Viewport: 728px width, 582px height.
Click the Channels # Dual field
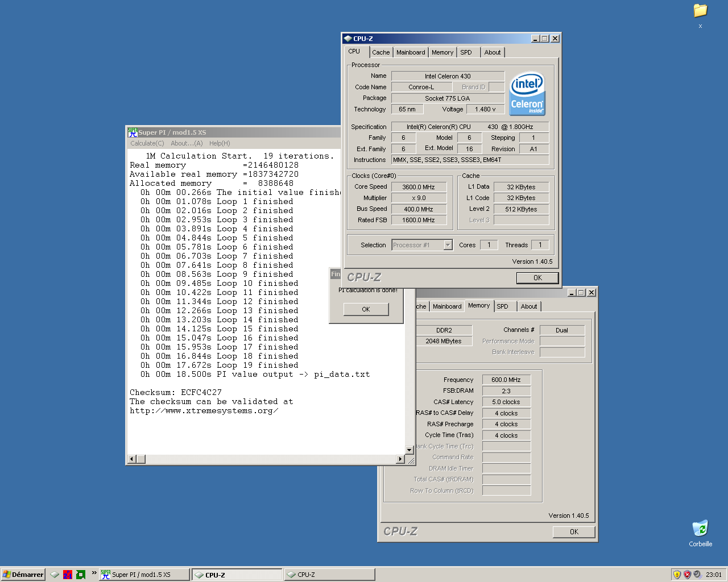(x=562, y=330)
